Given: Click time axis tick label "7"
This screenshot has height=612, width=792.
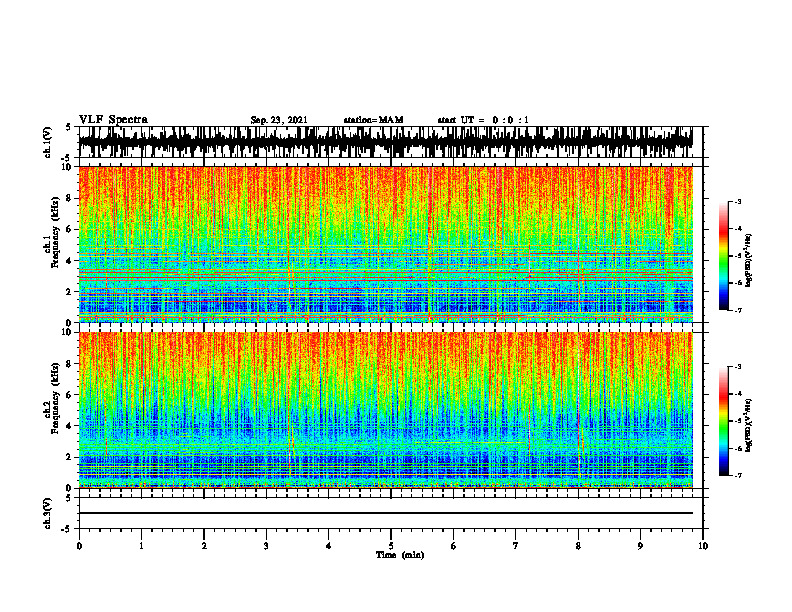Looking at the screenshot, I should click(516, 546).
